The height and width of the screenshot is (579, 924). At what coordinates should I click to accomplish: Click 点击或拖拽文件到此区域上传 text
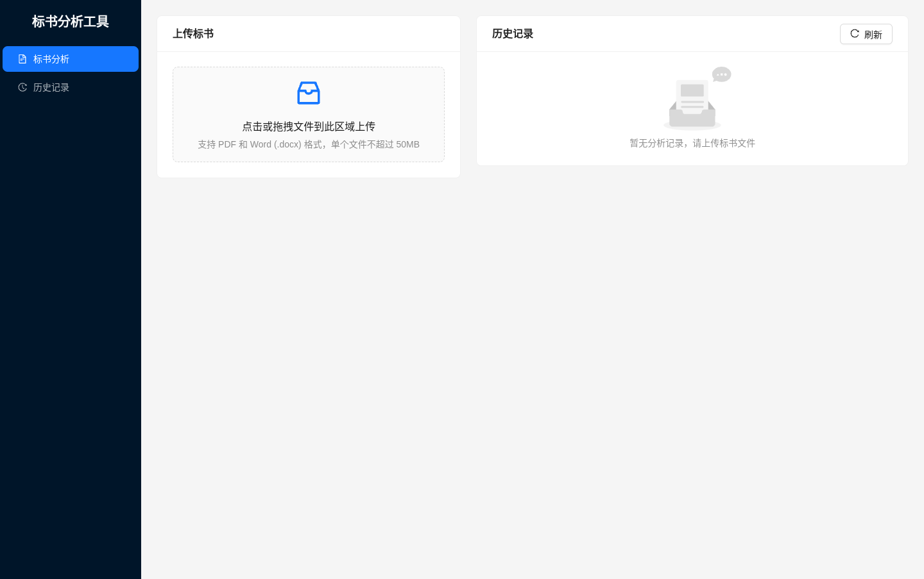pos(309,126)
